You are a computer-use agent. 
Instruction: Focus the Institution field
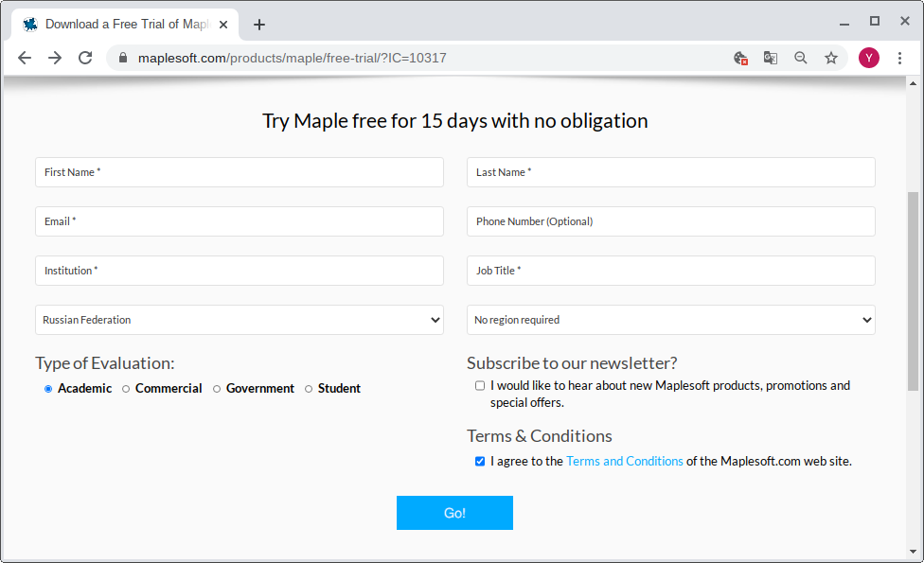[240, 271]
